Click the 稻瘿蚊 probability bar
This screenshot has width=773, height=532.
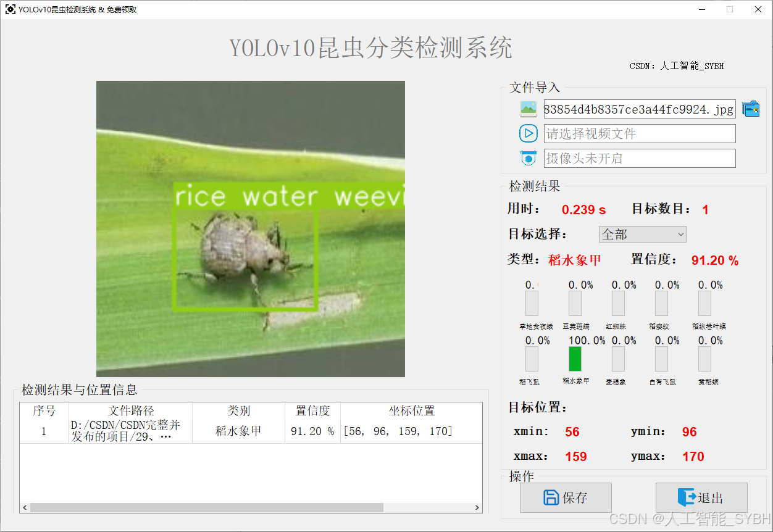pos(661,304)
